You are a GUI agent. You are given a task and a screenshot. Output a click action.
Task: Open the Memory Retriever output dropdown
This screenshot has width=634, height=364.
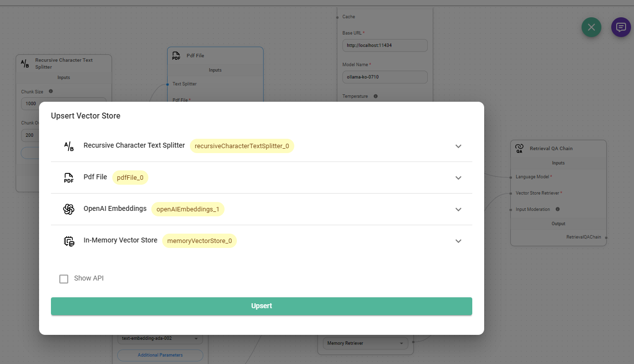(365, 343)
